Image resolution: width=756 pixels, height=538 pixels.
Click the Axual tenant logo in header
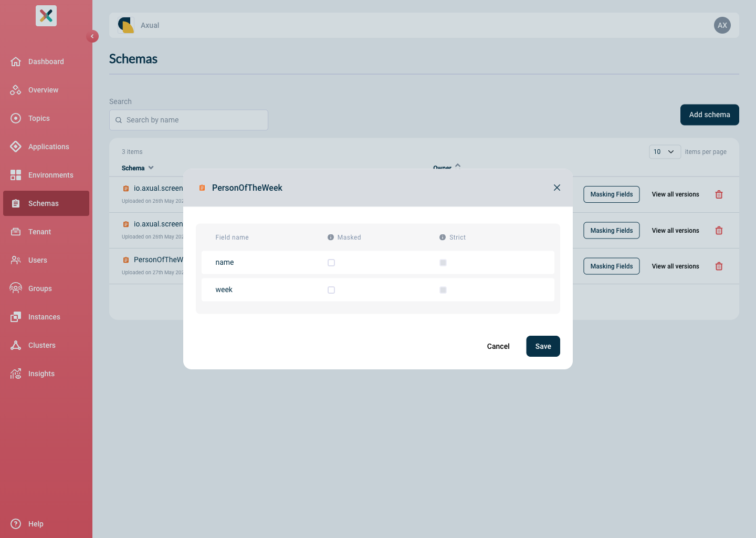[126, 25]
